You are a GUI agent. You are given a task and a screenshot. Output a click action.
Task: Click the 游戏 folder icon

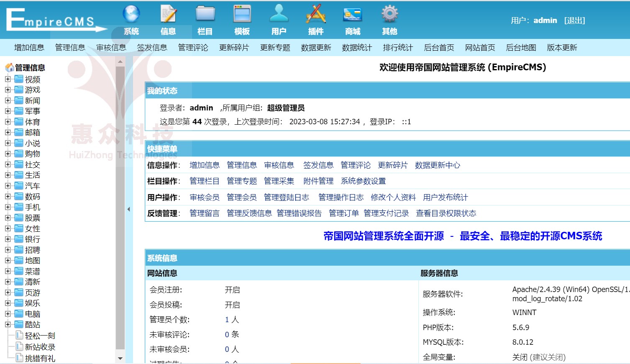point(19,90)
